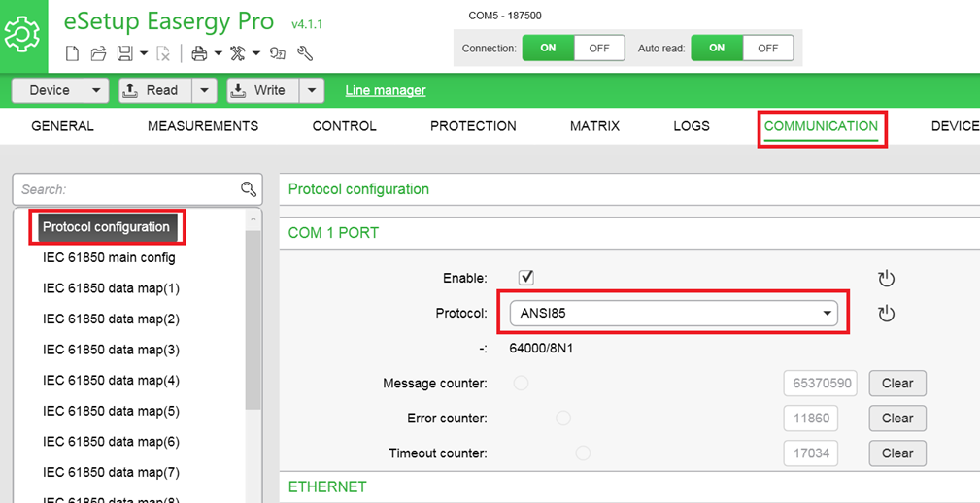This screenshot has height=503, width=980.
Task: Click the Message counter indicator circle
Action: pos(521,383)
